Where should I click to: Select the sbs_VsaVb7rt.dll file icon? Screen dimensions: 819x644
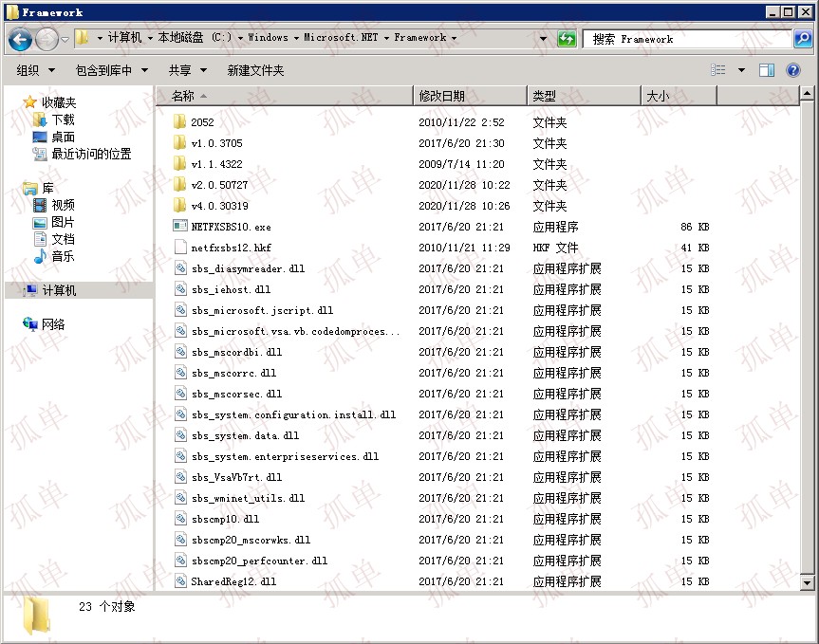click(x=180, y=476)
